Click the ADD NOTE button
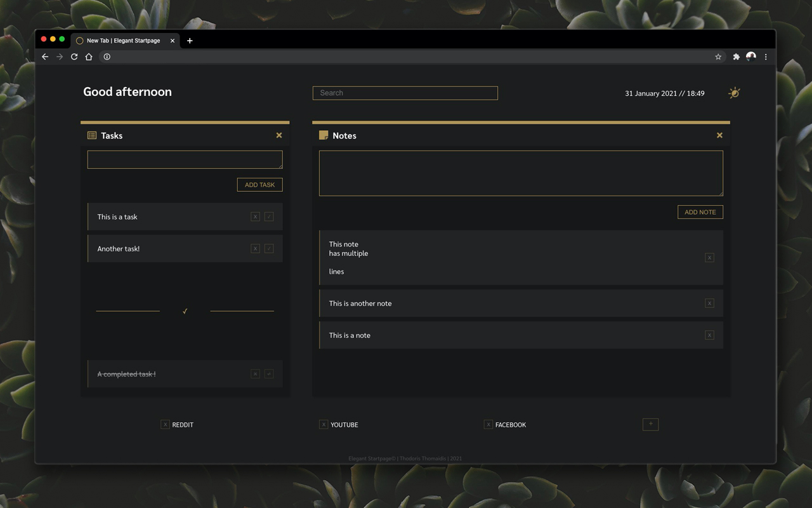The image size is (812, 508). coord(700,212)
